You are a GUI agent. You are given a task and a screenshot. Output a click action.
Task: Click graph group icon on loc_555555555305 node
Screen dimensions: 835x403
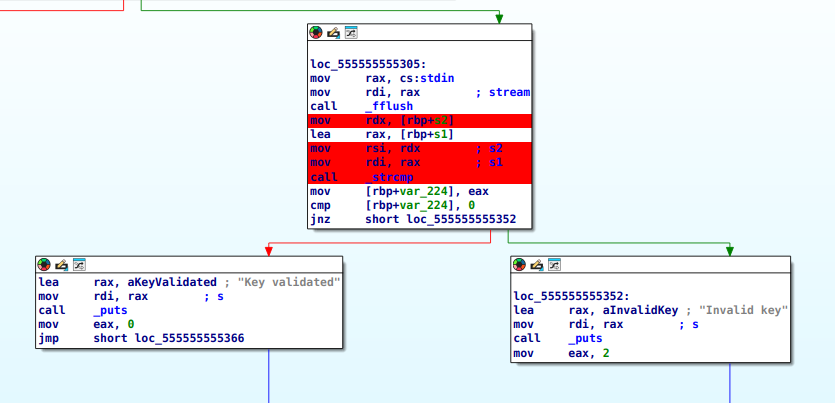coord(351,32)
